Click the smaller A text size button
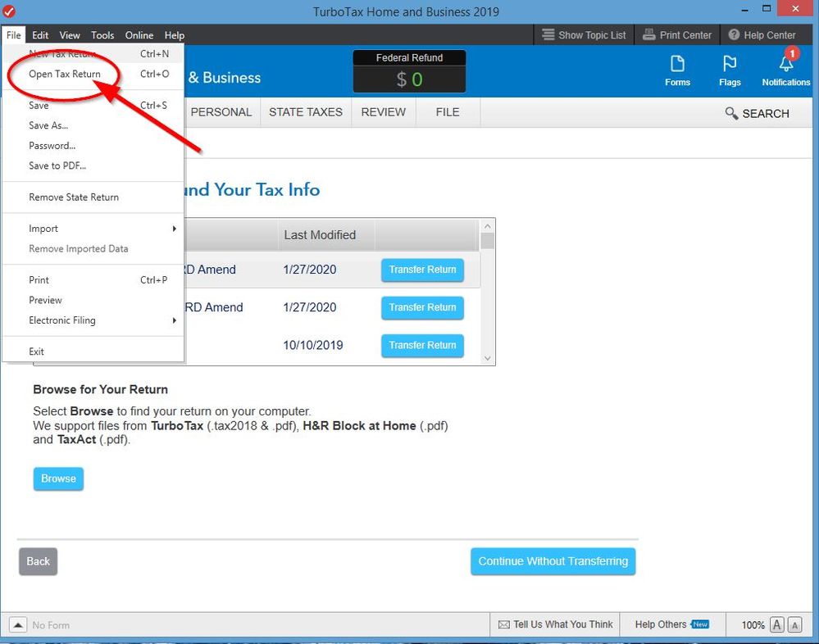The image size is (819, 644). tap(795, 624)
